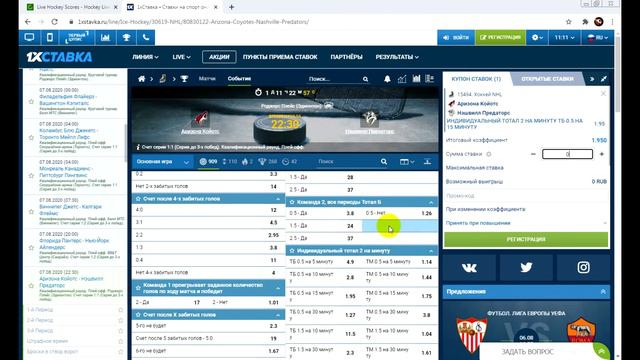The width and height of the screenshot is (640, 360).
Task: Click the ЗАДАТЬ ВОПРОС chat button
Action: [x=527, y=351]
